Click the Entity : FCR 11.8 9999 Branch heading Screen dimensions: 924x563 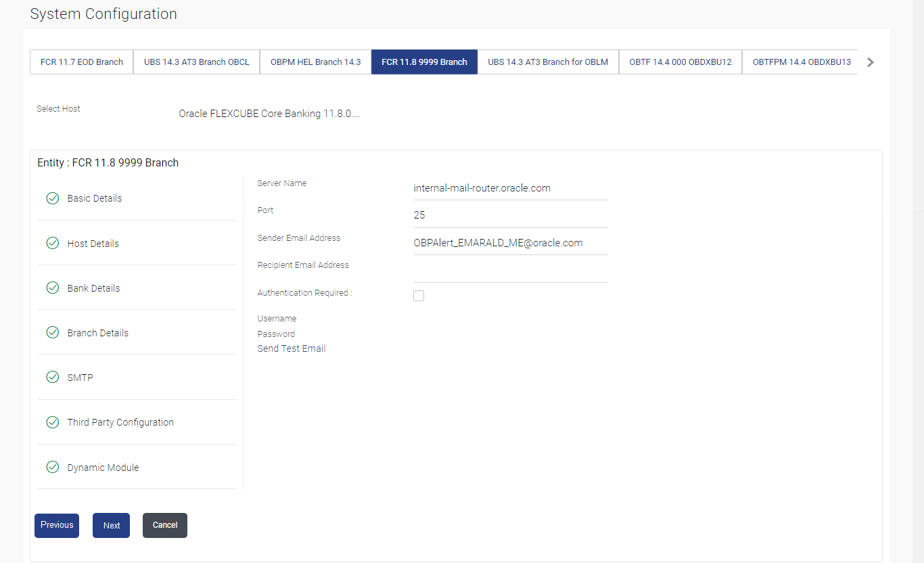point(108,162)
